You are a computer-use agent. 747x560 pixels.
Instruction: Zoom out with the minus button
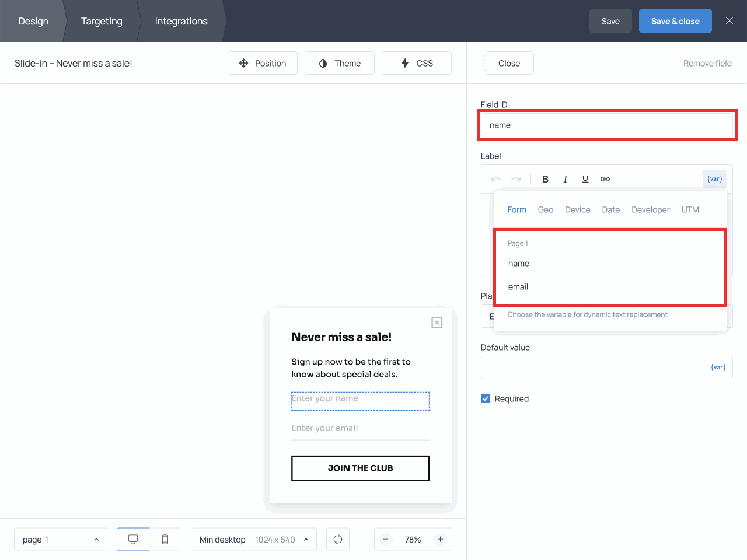[x=386, y=540]
